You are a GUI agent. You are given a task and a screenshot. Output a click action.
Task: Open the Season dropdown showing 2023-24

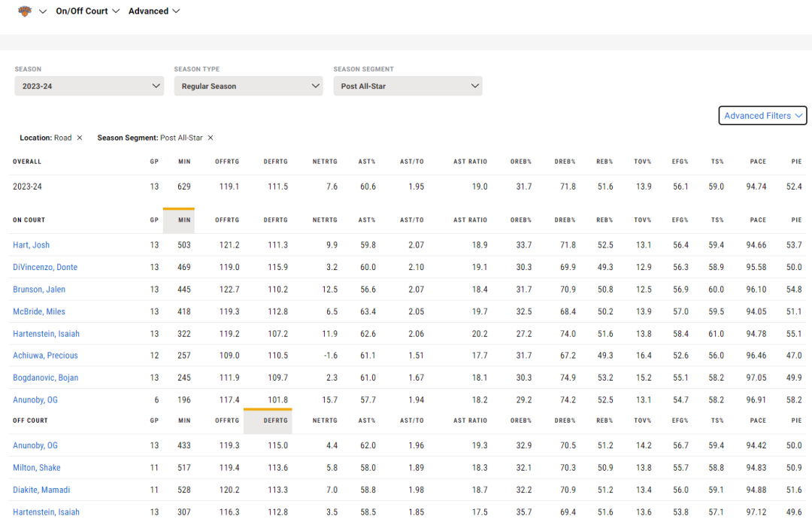[x=89, y=86]
